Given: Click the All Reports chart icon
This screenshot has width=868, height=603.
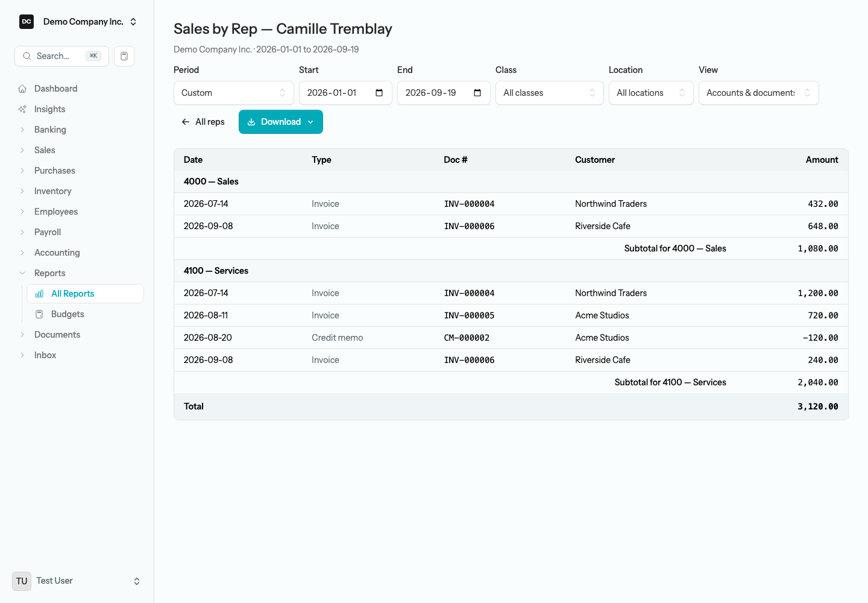Looking at the screenshot, I should 39,294.
